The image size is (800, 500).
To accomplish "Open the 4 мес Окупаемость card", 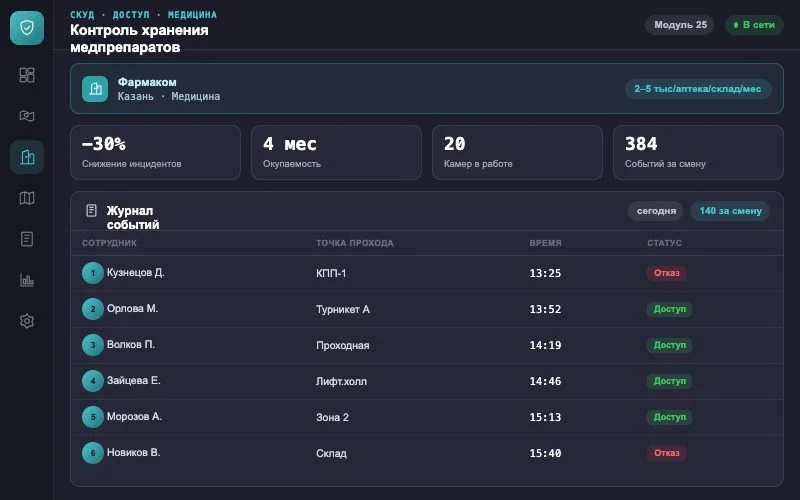I will [x=336, y=153].
